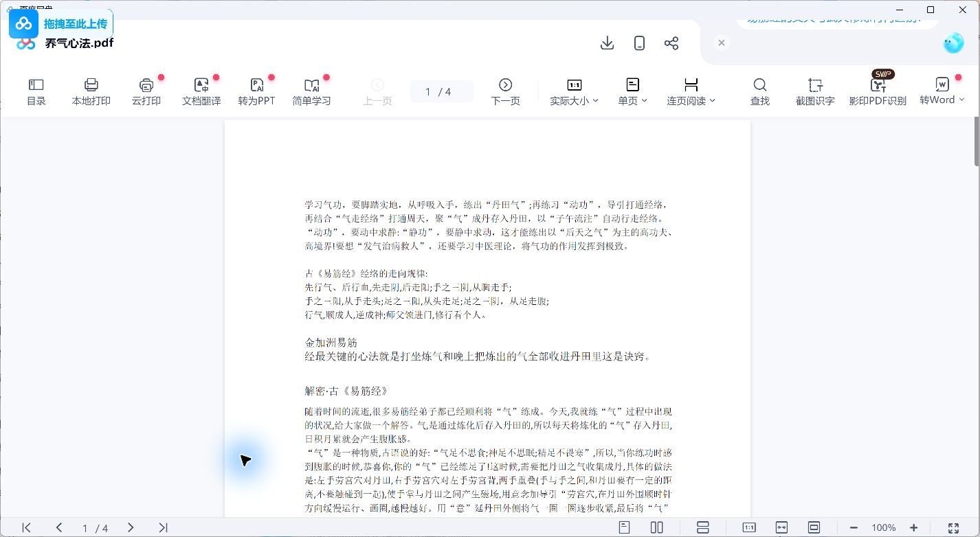Zoom in with the plus button

tap(913, 527)
